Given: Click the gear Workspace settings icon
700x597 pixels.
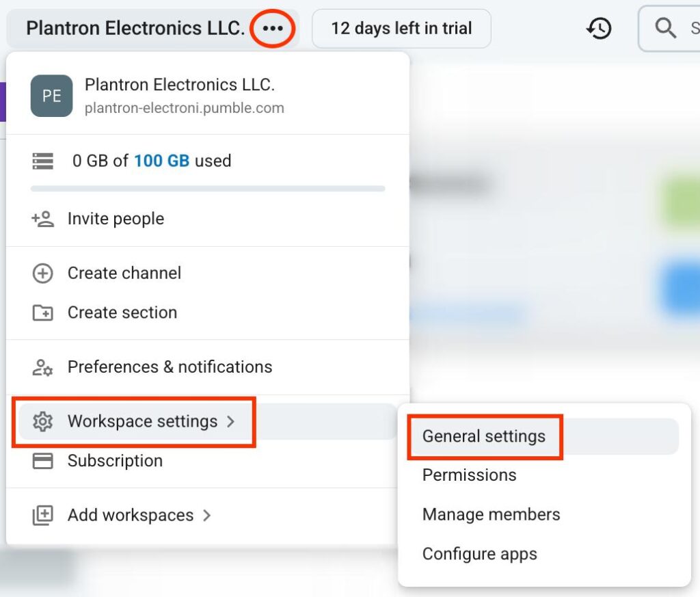Looking at the screenshot, I should click(43, 421).
